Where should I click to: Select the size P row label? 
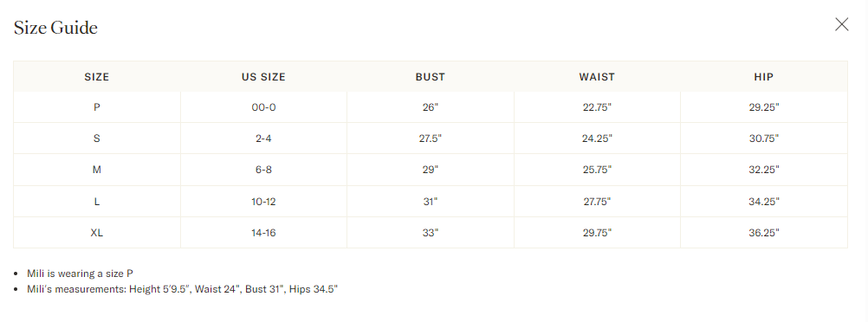[97, 107]
